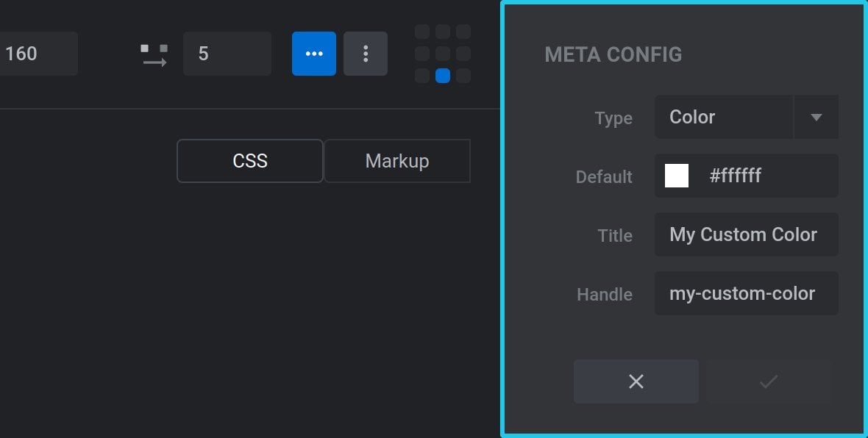Cancel meta config with the X button
The image size is (868, 438).
click(636, 381)
